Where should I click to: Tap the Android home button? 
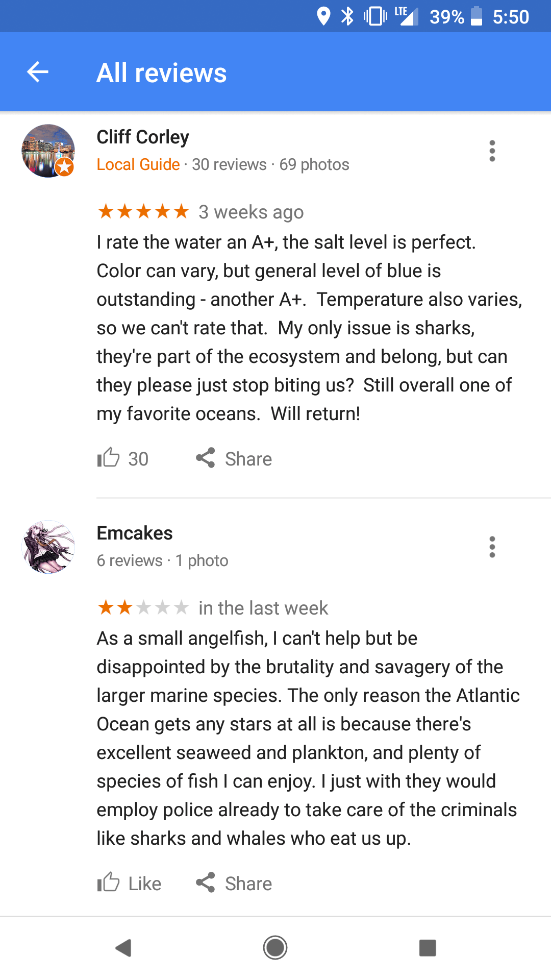[275, 948]
